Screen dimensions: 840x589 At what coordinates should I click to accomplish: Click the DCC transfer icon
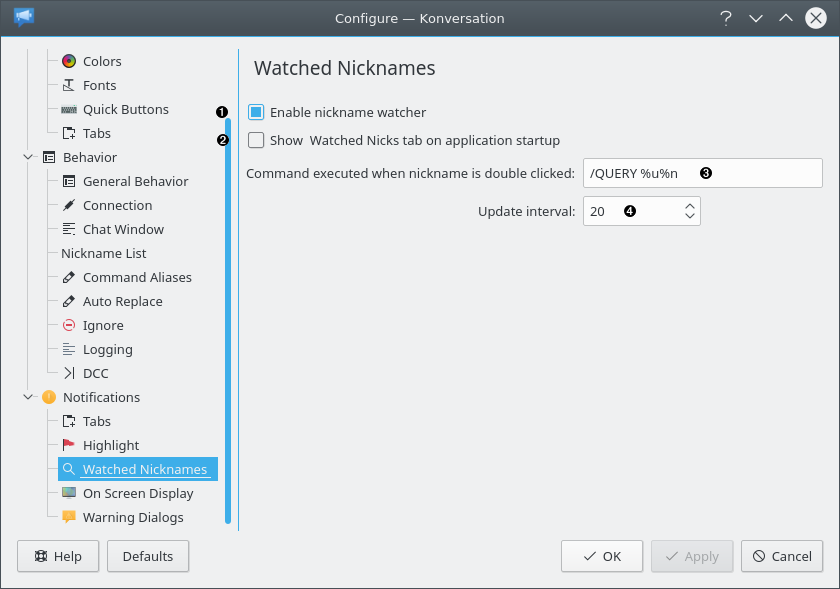(x=69, y=373)
